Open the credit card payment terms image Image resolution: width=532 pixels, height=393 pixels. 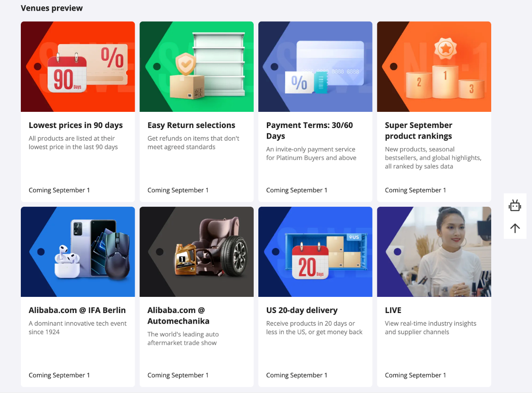315,67
